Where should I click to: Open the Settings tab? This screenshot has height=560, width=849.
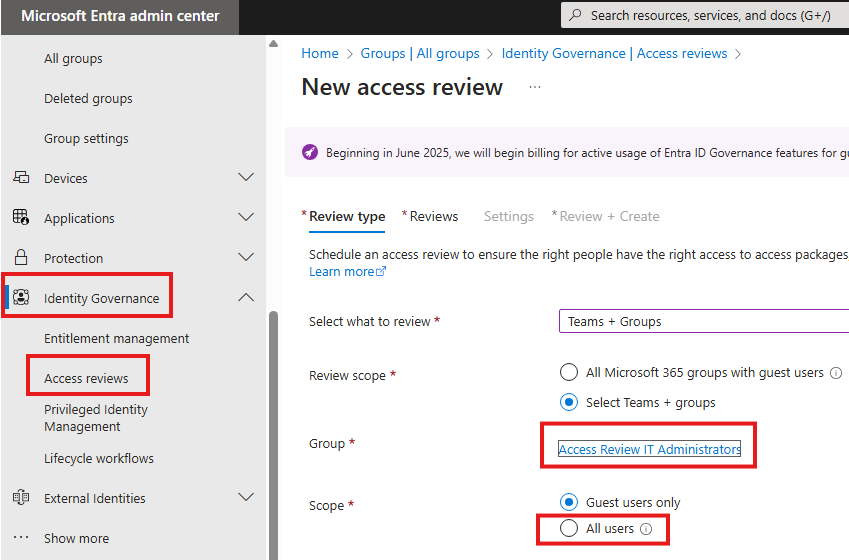508,217
